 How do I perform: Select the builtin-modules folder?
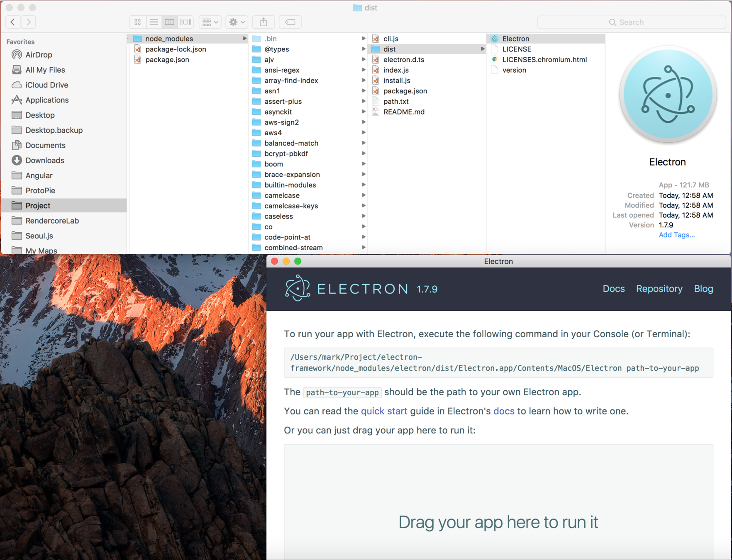[308, 185]
